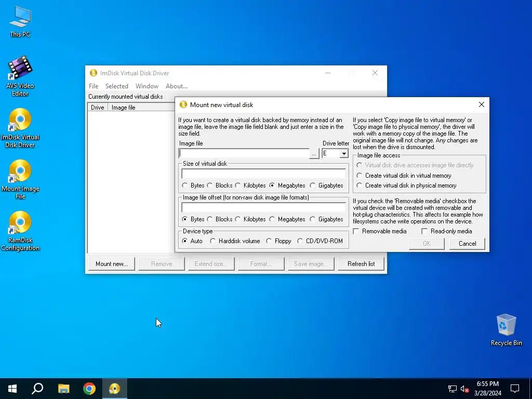Select Create virtual disk in virtual memory
The image size is (532, 399).
click(x=360, y=176)
